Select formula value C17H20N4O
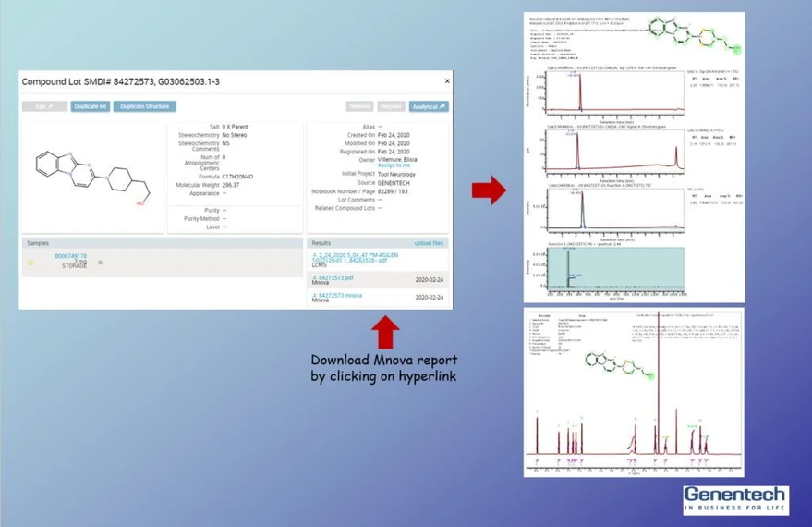 tap(237, 177)
